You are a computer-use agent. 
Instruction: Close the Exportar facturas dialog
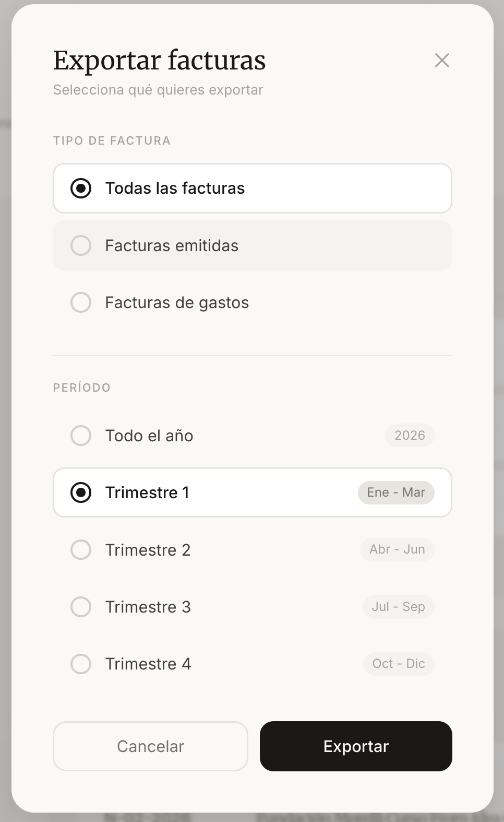point(442,61)
